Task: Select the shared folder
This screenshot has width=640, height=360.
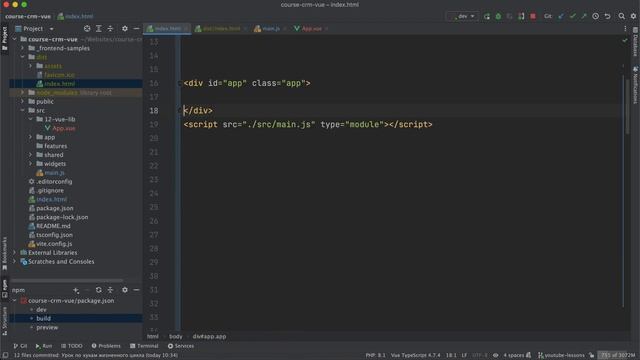Action: pyautogui.click(x=53, y=155)
